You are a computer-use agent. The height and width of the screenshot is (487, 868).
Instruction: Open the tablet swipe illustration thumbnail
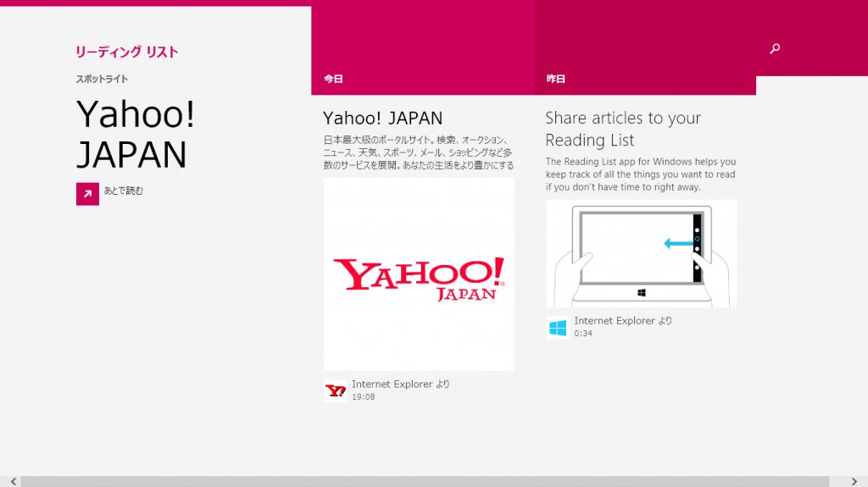642,253
